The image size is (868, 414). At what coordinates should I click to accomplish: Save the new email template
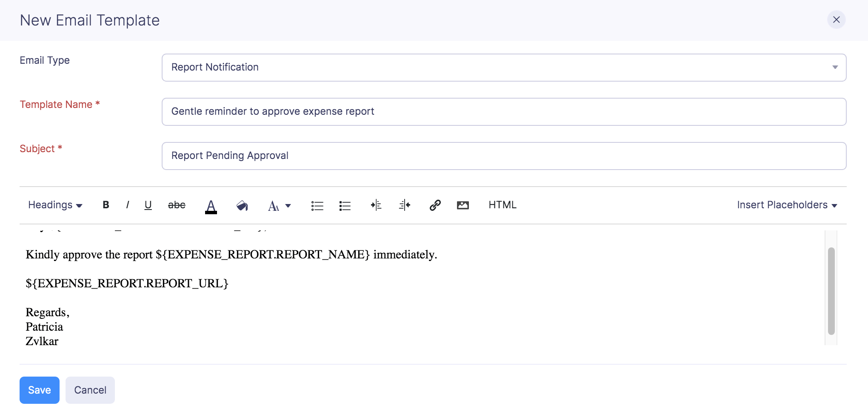pos(39,390)
